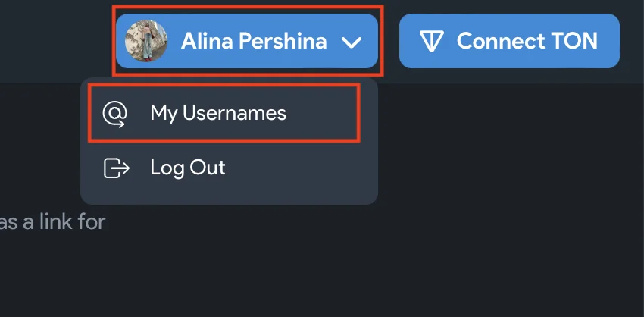Hit the downward chevron next to Alina Pershina
The height and width of the screenshot is (317, 644).
coord(352,42)
